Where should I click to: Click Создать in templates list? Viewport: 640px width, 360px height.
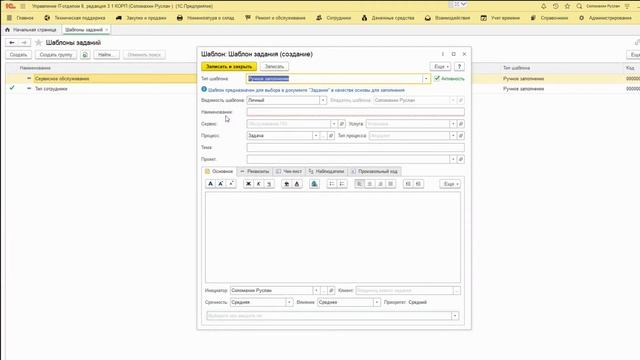click(19, 55)
